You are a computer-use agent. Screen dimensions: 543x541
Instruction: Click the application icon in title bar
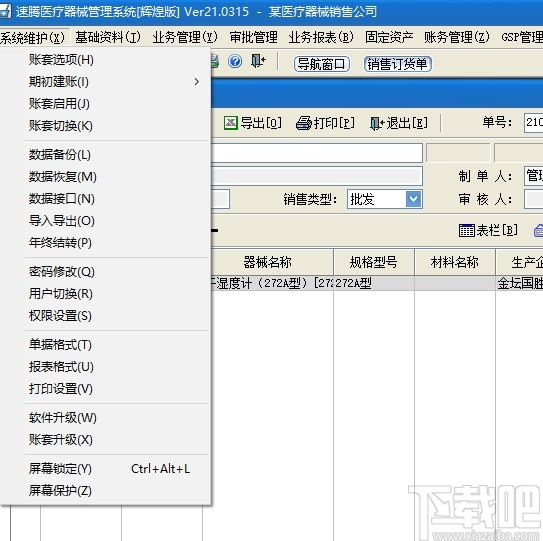point(5,11)
